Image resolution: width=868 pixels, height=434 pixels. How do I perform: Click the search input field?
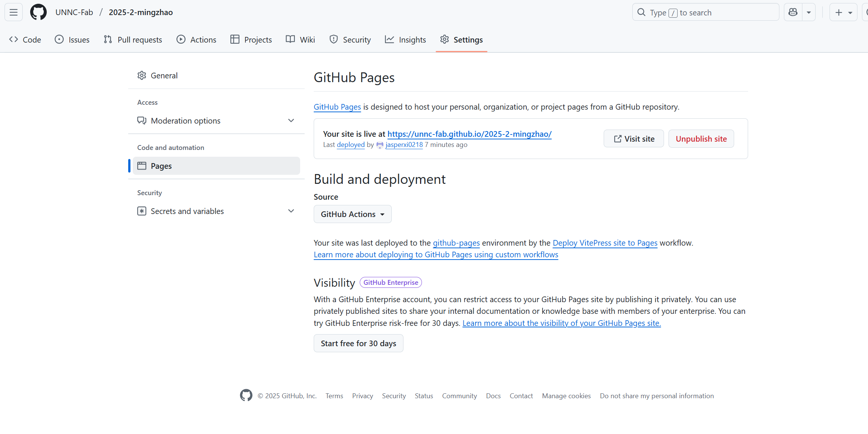(705, 12)
